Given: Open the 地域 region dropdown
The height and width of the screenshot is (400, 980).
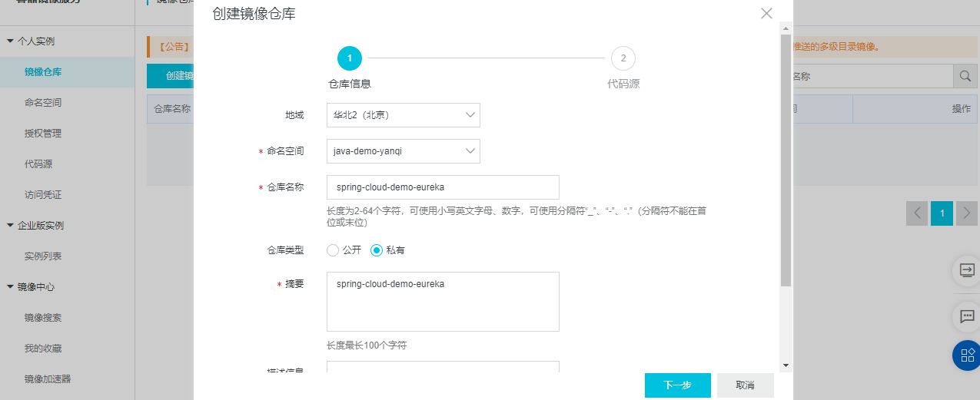Looking at the screenshot, I should click(x=403, y=115).
